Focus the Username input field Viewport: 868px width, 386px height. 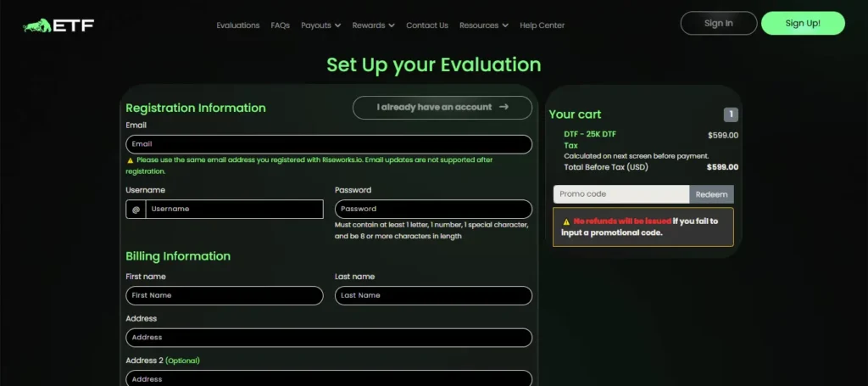(234, 210)
